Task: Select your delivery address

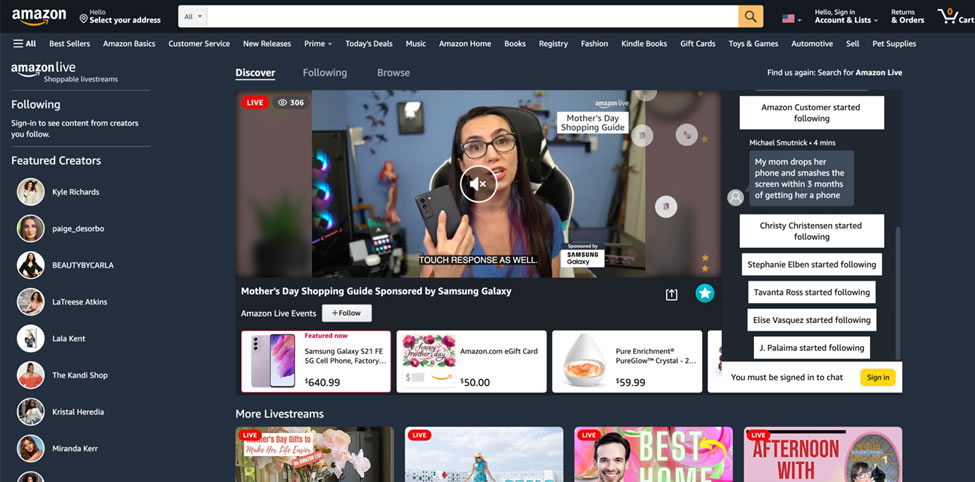Action: 120,17
